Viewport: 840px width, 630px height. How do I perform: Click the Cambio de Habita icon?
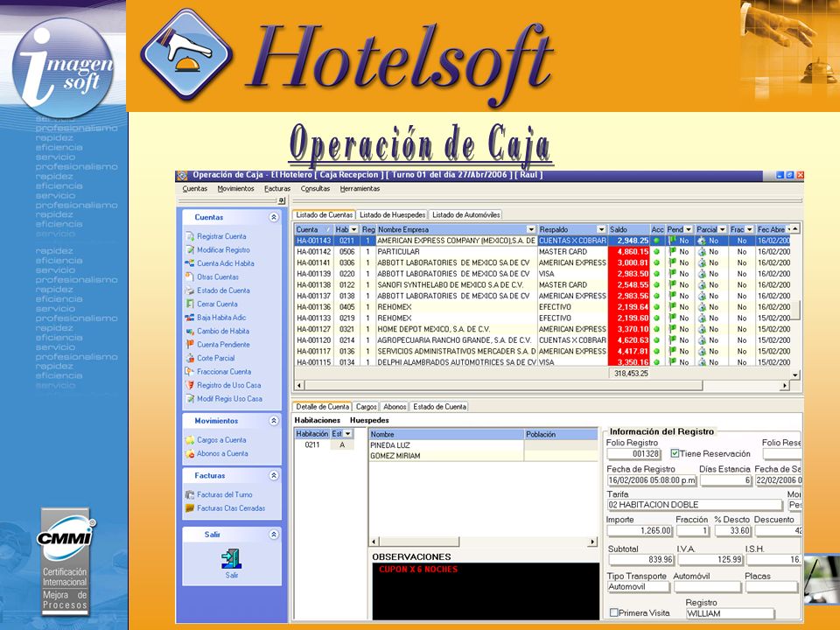pyautogui.click(x=190, y=331)
